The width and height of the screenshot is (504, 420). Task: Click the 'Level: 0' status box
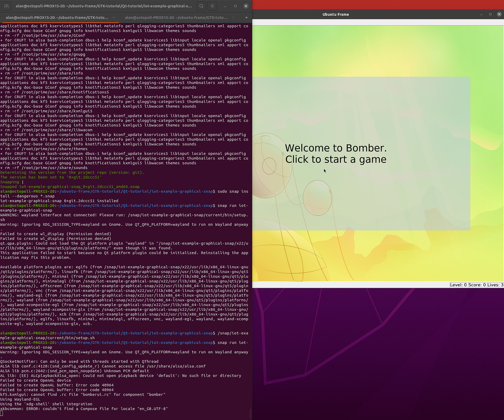coord(458,285)
